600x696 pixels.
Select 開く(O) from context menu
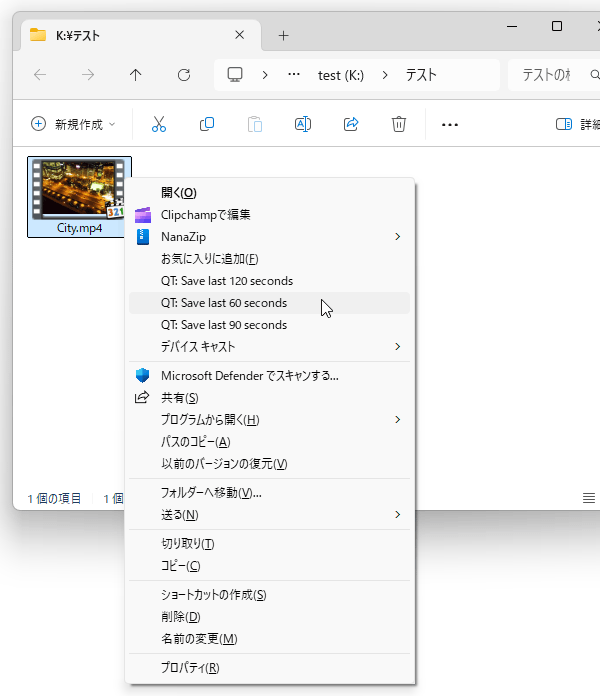269,193
